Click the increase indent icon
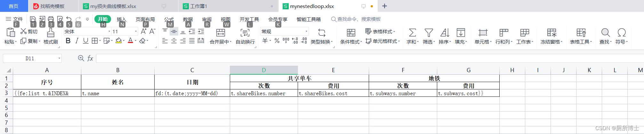The image size is (644, 134). (x=201, y=31)
